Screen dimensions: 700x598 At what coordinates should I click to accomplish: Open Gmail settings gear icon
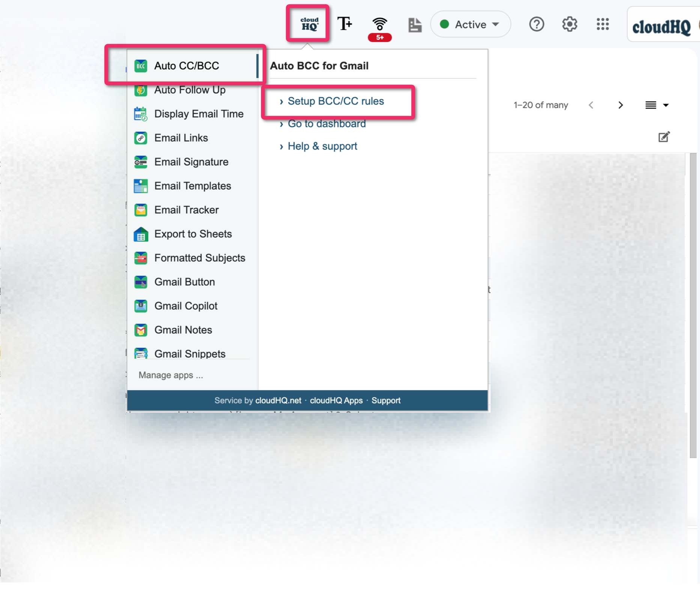coord(569,24)
